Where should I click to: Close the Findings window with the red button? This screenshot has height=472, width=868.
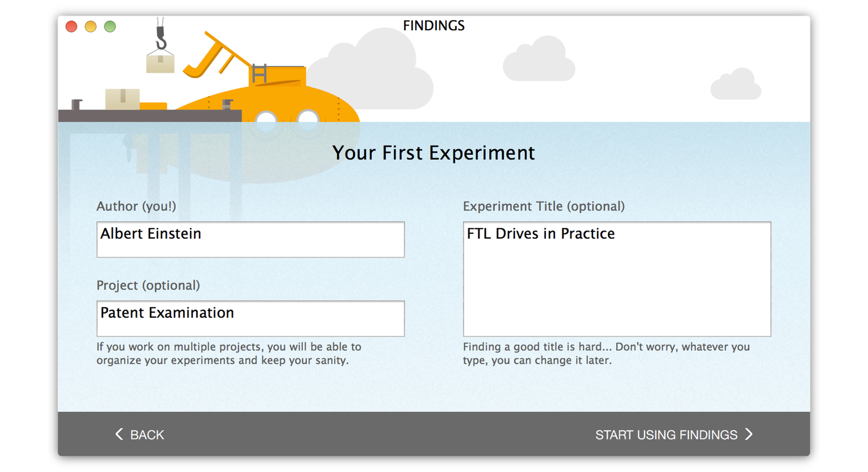tap(72, 27)
